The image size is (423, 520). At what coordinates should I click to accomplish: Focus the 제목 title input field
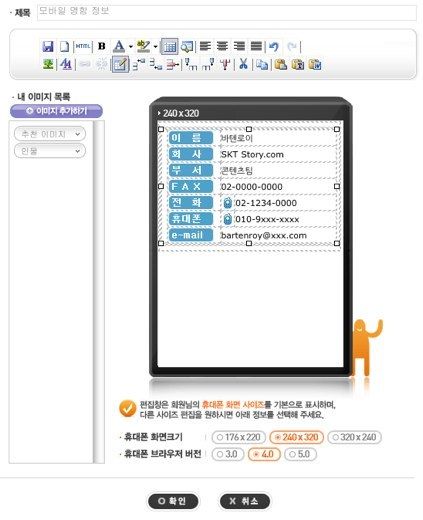click(227, 13)
